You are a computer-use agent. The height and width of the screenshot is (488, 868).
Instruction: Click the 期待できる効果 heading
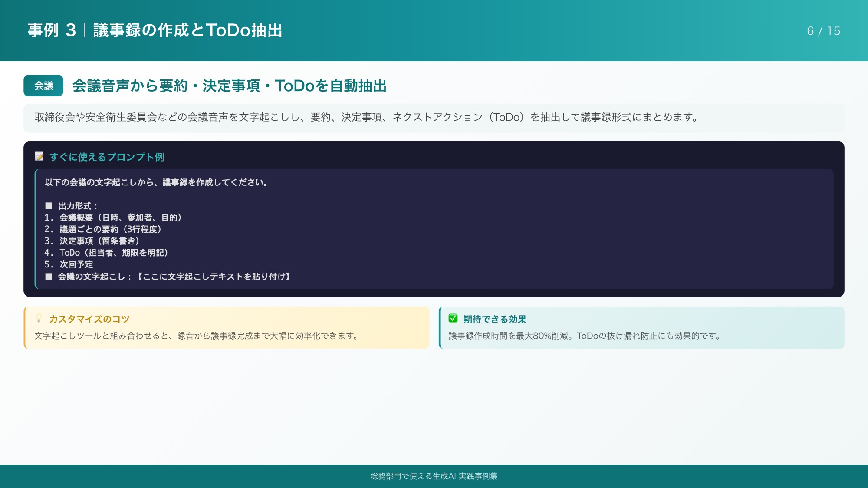point(495,319)
